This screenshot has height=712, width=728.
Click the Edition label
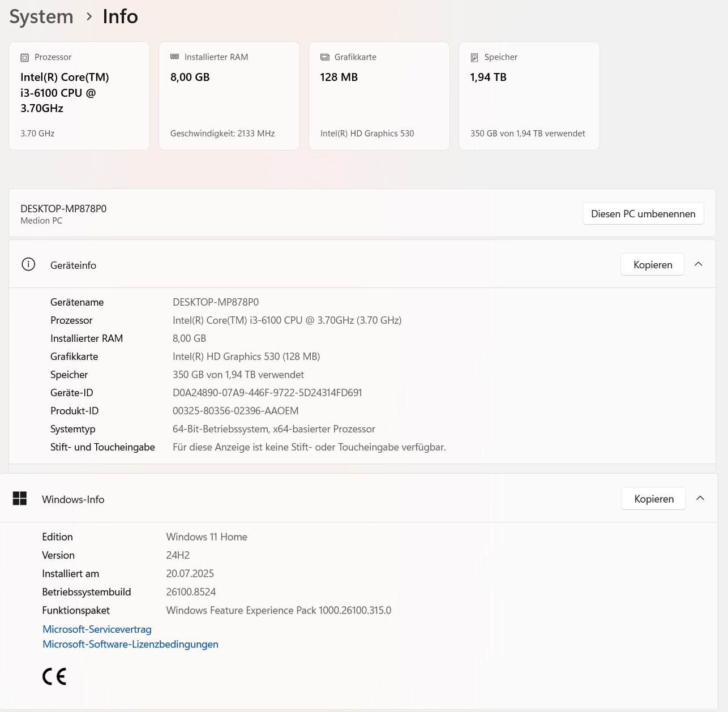pos(57,537)
